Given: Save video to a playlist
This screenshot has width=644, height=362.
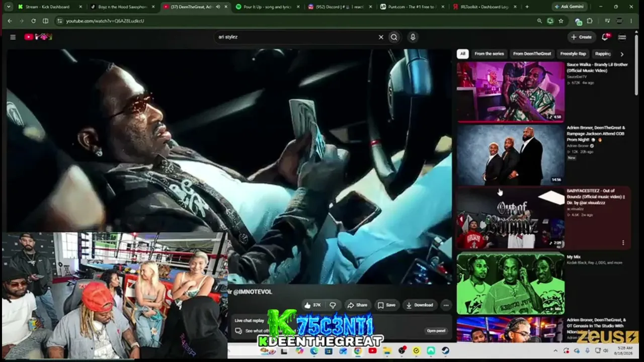Looking at the screenshot, I should 386,305.
